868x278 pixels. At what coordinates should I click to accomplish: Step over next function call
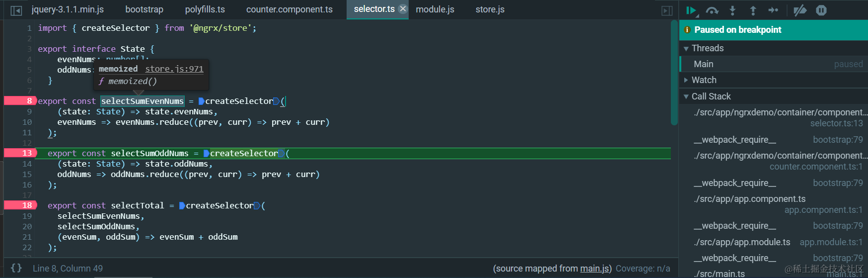(712, 10)
